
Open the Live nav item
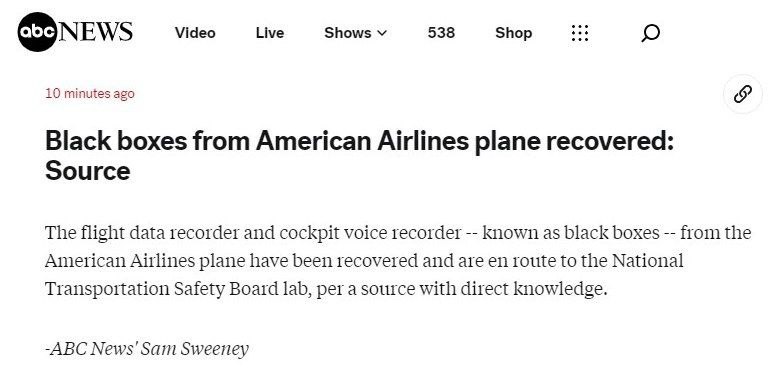[269, 33]
